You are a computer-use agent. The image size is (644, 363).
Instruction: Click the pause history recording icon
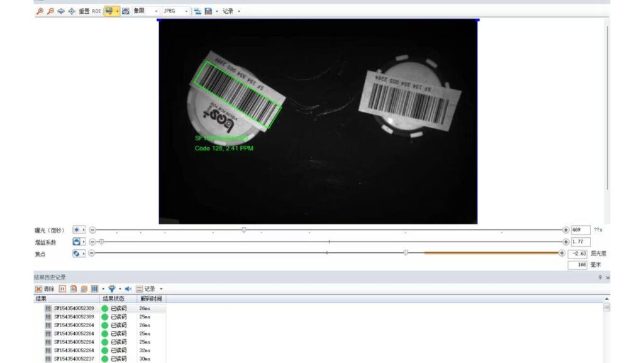(62, 289)
